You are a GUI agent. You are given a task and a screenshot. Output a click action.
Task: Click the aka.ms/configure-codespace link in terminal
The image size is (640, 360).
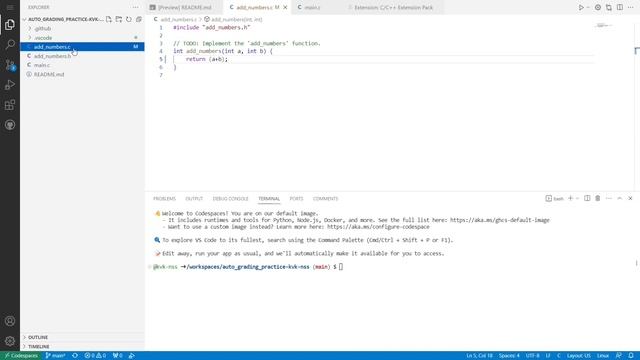coord(378,227)
